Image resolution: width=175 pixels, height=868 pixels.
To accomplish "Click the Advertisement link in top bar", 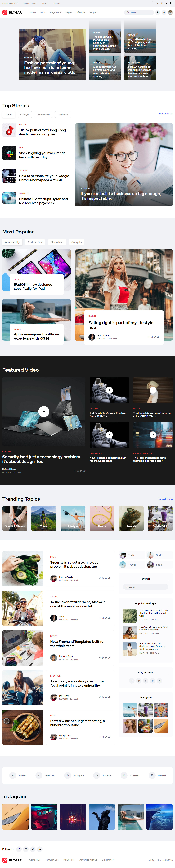I will click(30, 3).
